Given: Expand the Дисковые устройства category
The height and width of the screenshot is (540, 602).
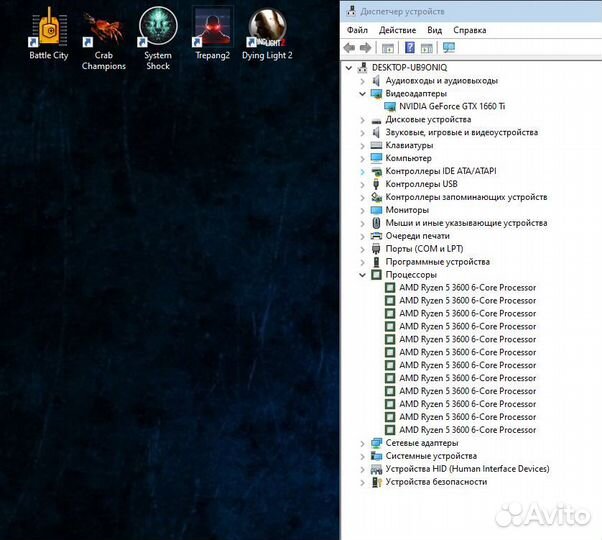Looking at the screenshot, I should [x=362, y=120].
